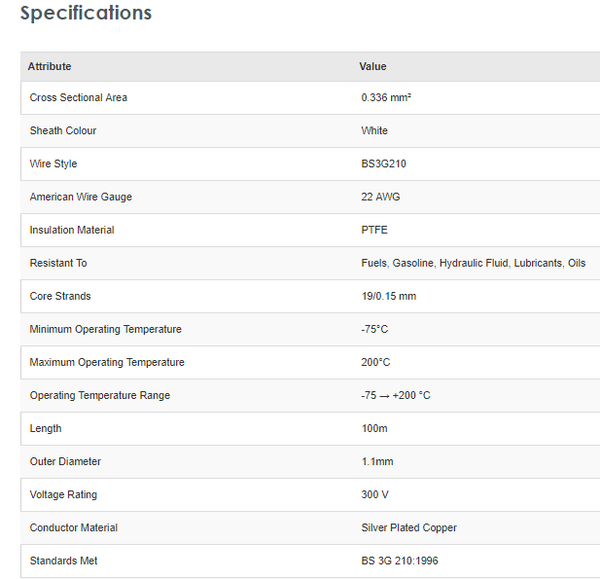Select the Minimum Operating Temperature label
This screenshot has width=600, height=579.
coord(106,329)
